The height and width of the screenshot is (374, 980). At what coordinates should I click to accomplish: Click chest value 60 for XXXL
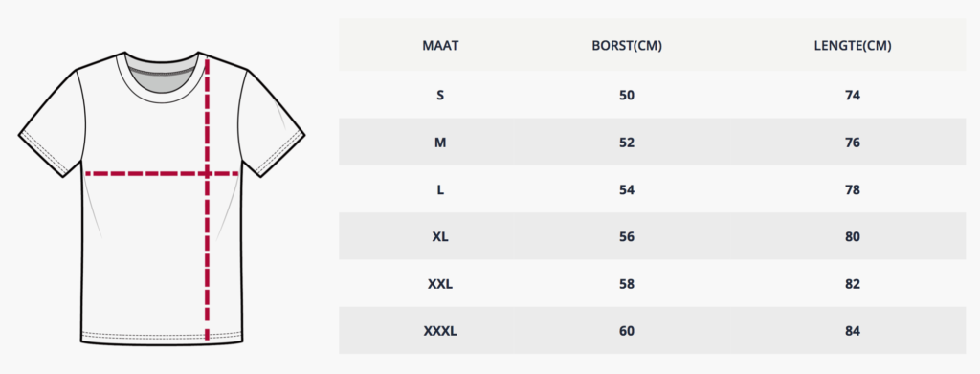(626, 331)
